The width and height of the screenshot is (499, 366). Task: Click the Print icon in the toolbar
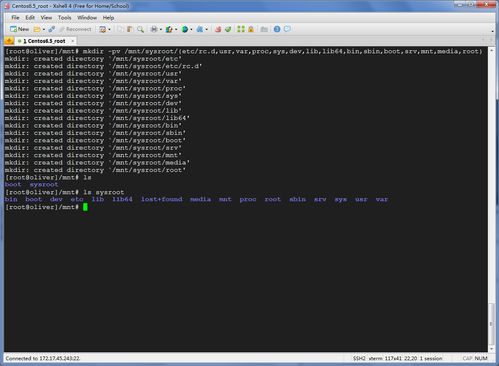click(x=154, y=29)
